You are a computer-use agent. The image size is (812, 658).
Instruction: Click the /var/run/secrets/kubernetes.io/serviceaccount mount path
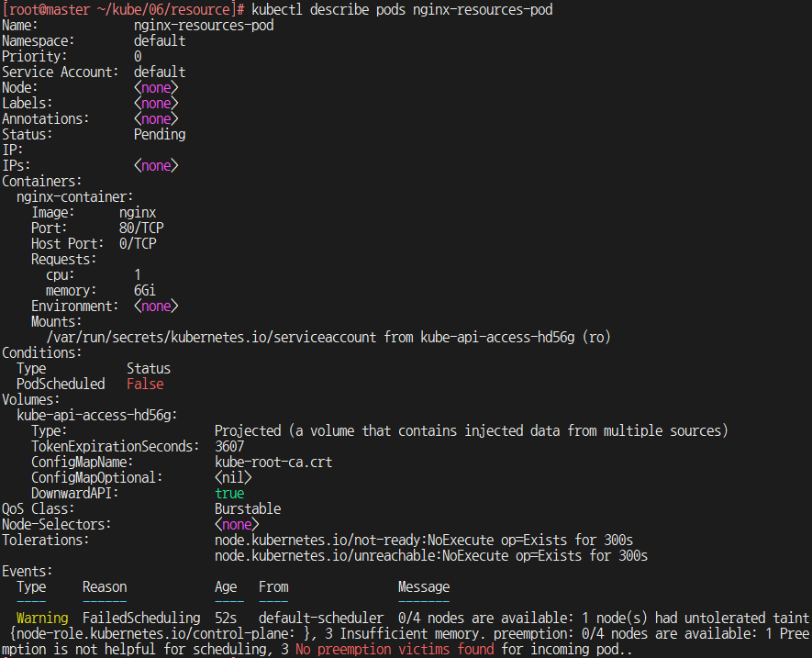click(x=211, y=338)
